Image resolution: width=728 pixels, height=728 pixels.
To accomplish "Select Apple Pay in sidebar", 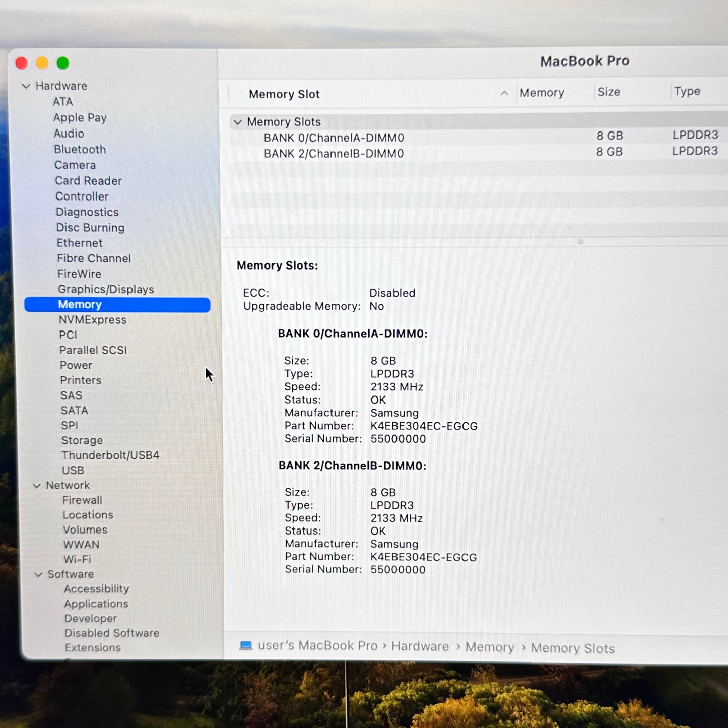I will tap(80, 118).
